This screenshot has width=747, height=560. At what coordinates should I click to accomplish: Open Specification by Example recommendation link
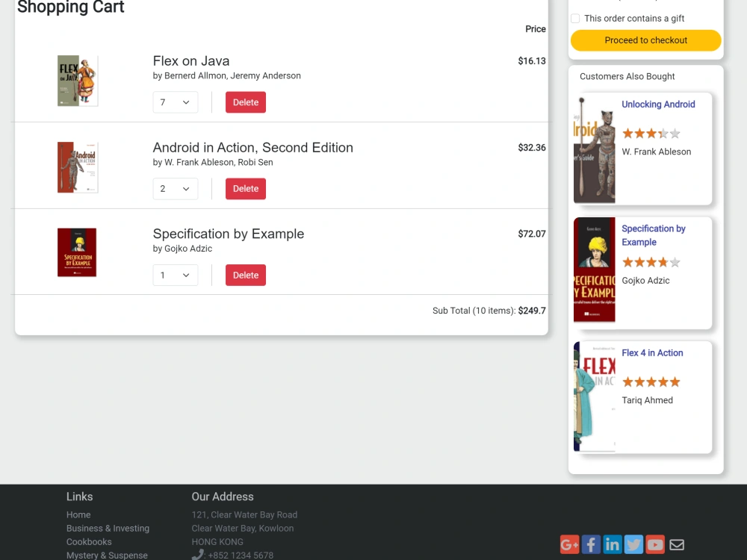(654, 235)
